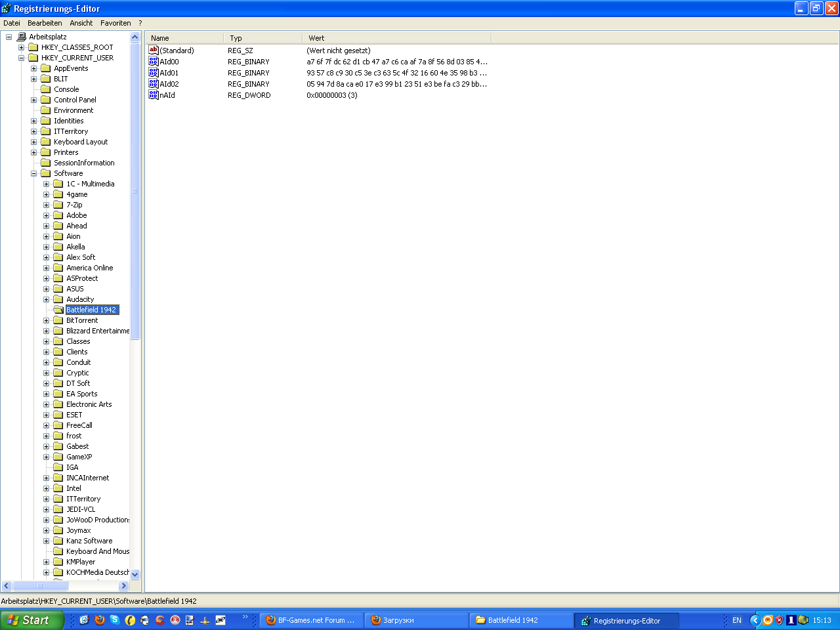Sort values by the Typ column header

(x=262, y=38)
